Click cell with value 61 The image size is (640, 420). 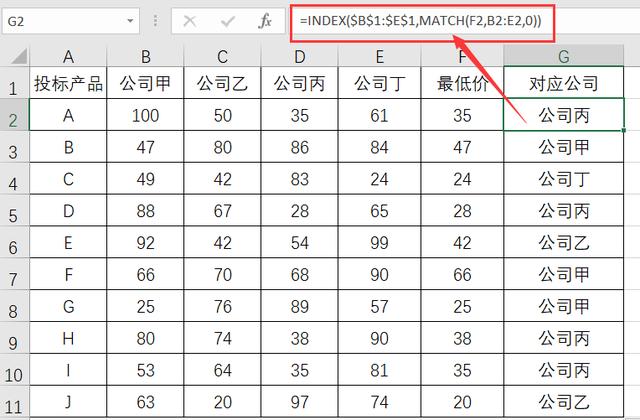(380, 115)
